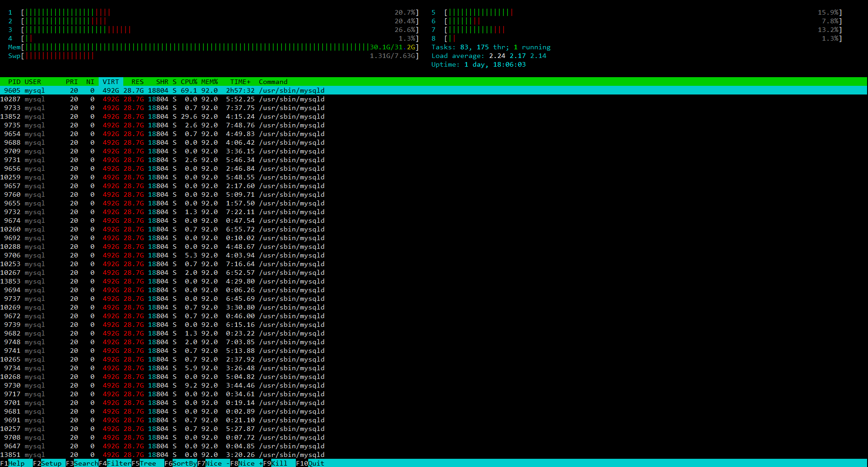The width and height of the screenshot is (868, 467).
Task: Sort by the CPU% column header
Action: tap(189, 82)
